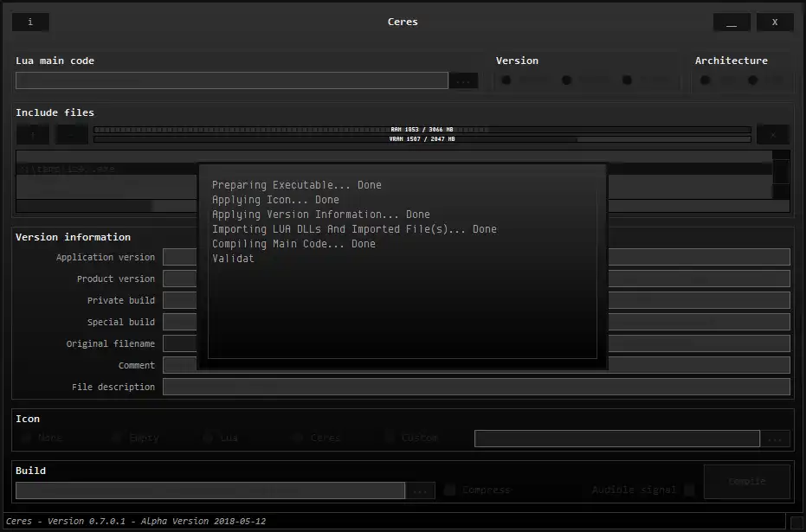Image resolution: width=806 pixels, height=532 pixels.
Task: Open the info dialog with the i button
Action: (x=30, y=22)
